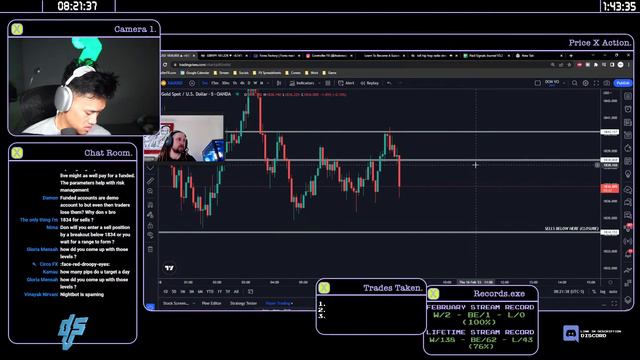The width and height of the screenshot is (640, 360).
Task: Open the go to date calendar icon
Action: [251, 292]
